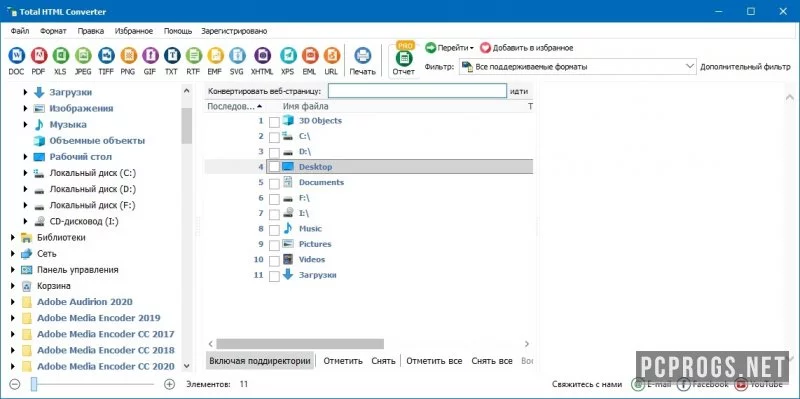Click the PNG format icon

128,55
